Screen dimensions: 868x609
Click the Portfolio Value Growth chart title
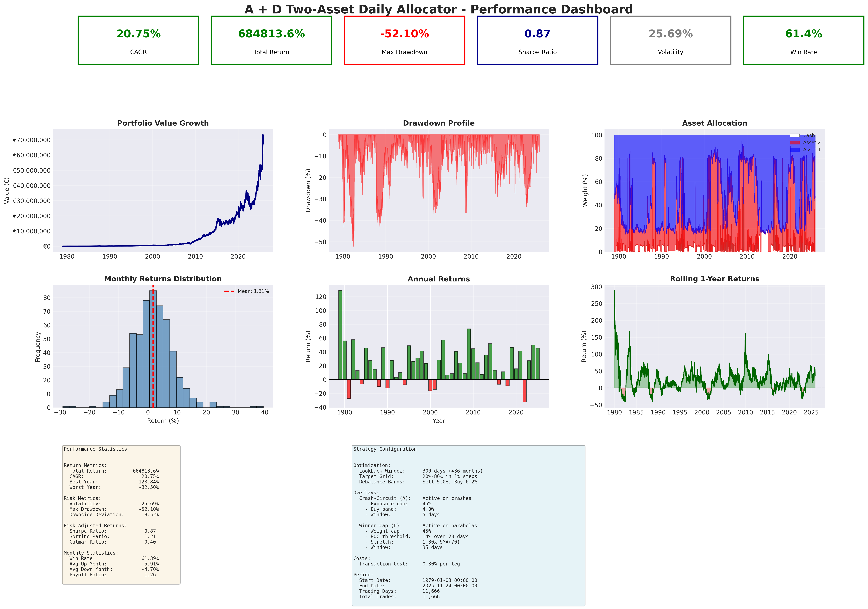pos(163,123)
